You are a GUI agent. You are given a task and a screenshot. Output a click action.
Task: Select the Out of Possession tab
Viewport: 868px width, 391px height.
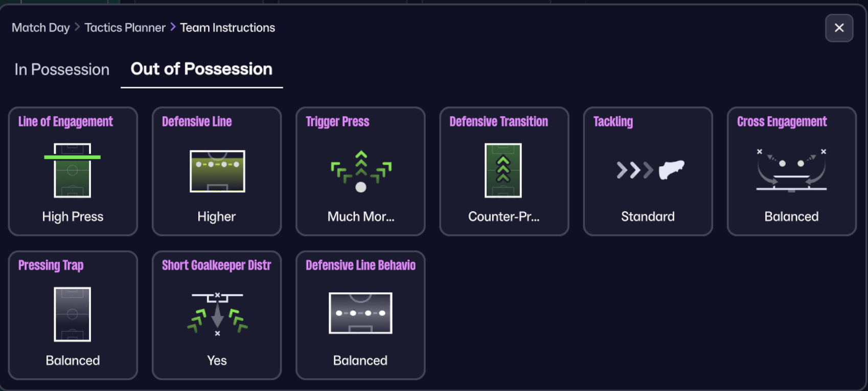pyautogui.click(x=201, y=69)
